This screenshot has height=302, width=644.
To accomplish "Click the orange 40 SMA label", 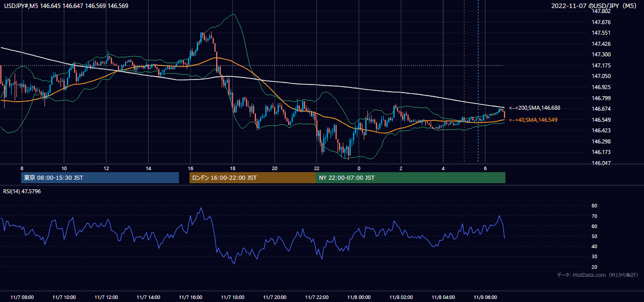I will tap(533, 120).
